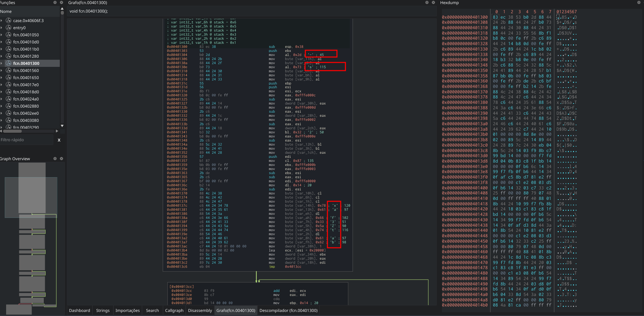
Task: Click function icon beside fcn.004018d0
Action: click(8, 92)
